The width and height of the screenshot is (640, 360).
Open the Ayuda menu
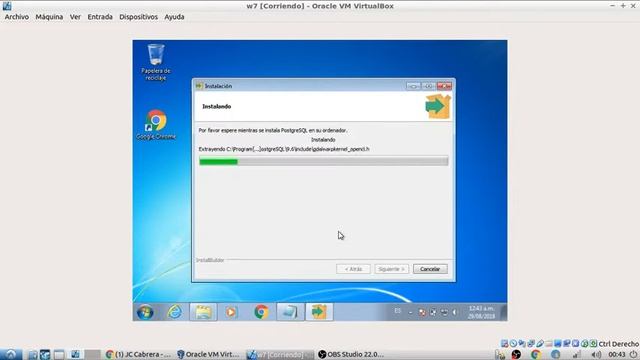[174, 17]
